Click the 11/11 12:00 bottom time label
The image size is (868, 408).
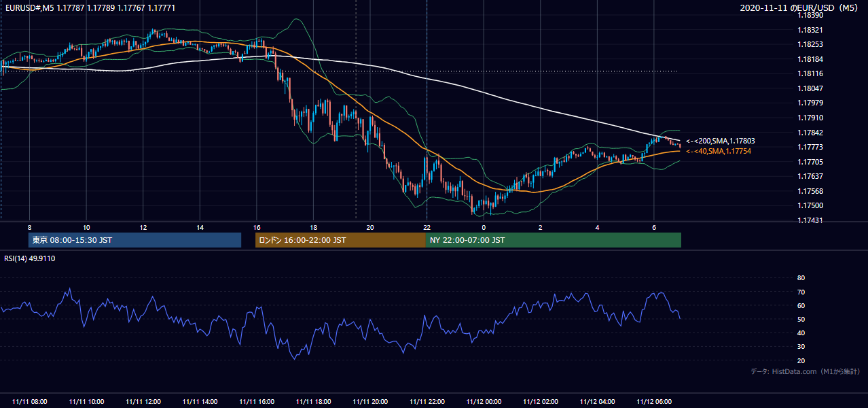[x=143, y=402]
